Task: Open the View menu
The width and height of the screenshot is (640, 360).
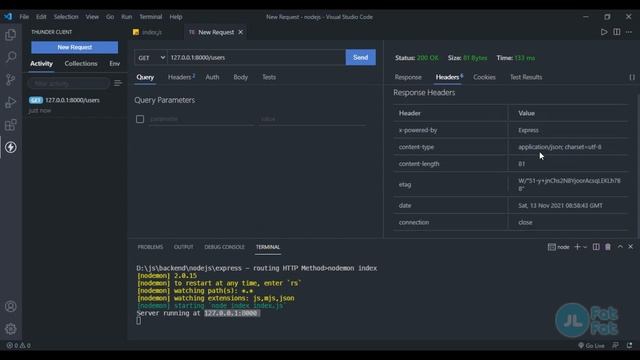Action: click(92, 17)
